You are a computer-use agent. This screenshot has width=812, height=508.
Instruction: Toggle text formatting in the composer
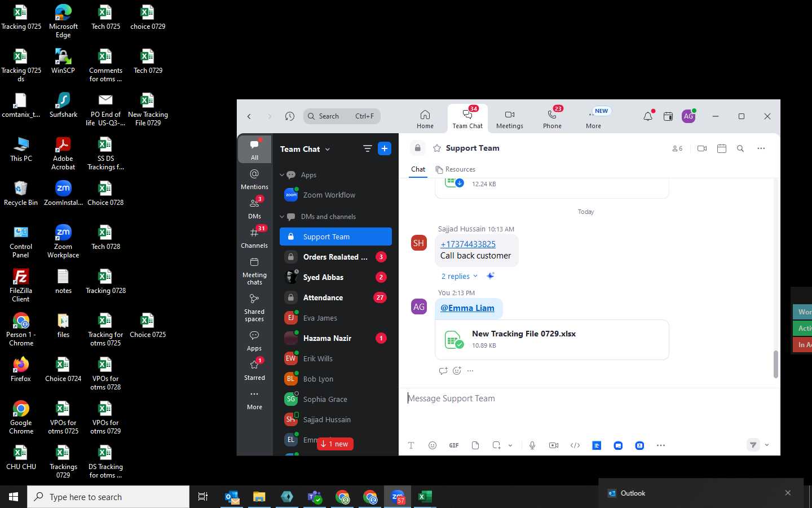pyautogui.click(x=411, y=445)
